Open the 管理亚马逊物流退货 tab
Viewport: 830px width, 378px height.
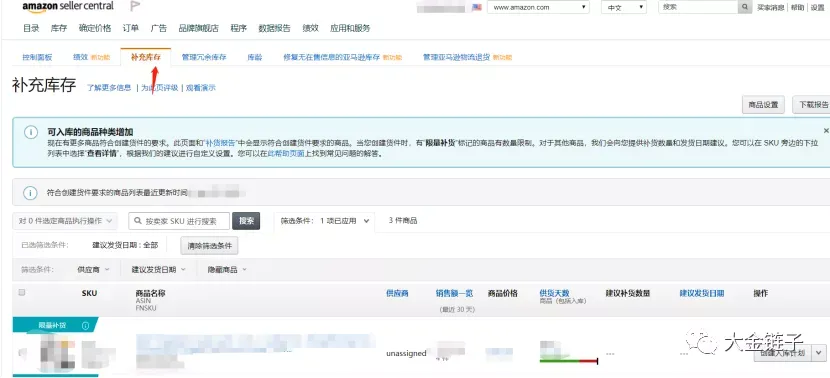pyautogui.click(x=467, y=57)
